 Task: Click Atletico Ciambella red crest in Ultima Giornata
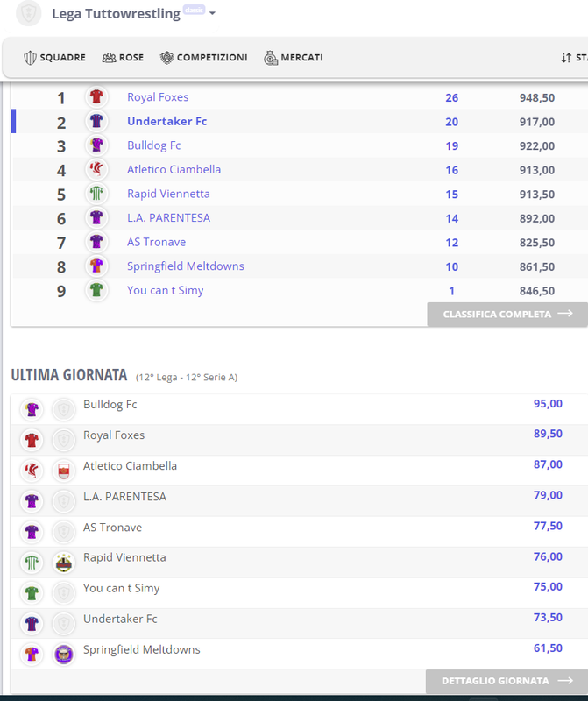[x=63, y=471]
